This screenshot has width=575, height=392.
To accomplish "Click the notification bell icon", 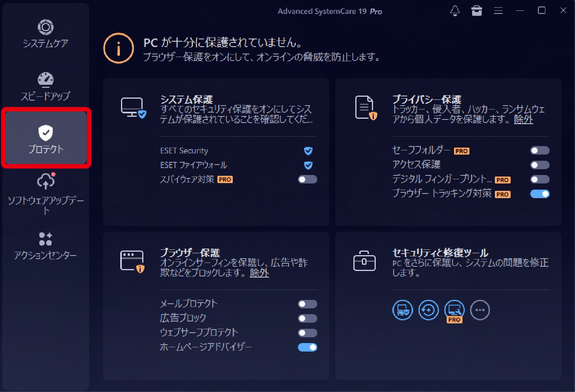I will pos(455,11).
